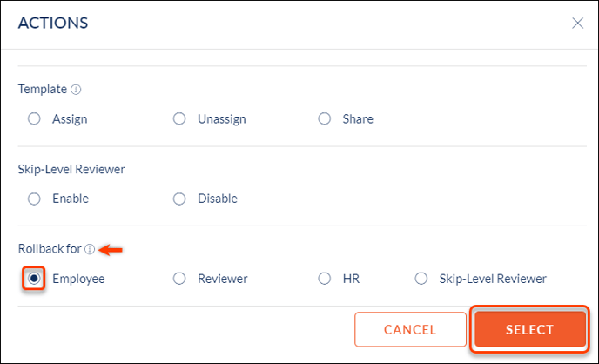Click the Reviewer option label
This screenshot has height=364, width=599.
pyautogui.click(x=222, y=279)
